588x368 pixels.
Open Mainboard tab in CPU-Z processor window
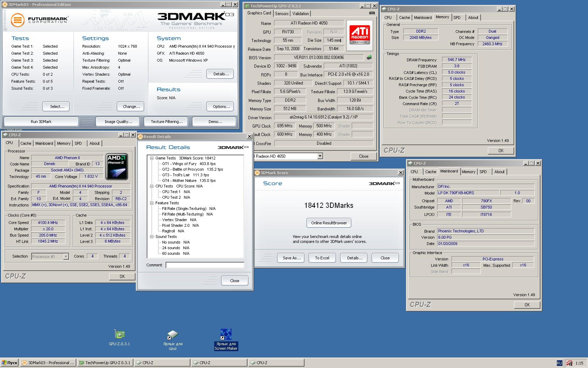coord(44,143)
